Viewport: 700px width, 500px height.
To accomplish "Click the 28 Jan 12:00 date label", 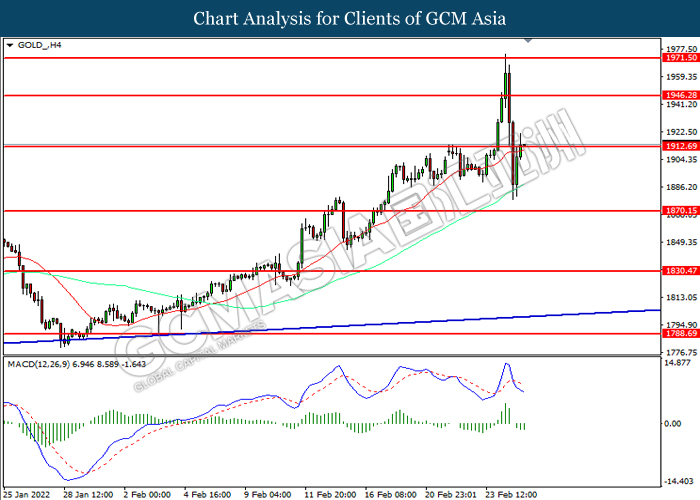I will [88, 495].
